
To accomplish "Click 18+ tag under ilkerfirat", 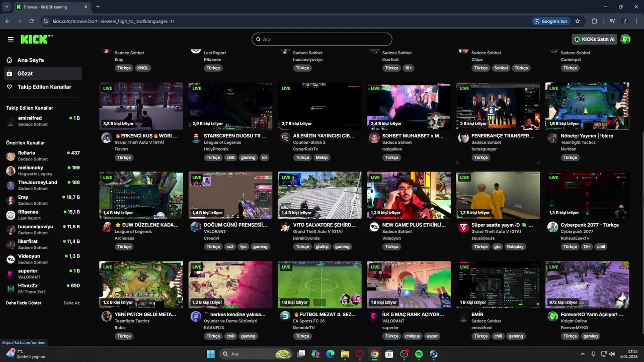I will point(409,68).
